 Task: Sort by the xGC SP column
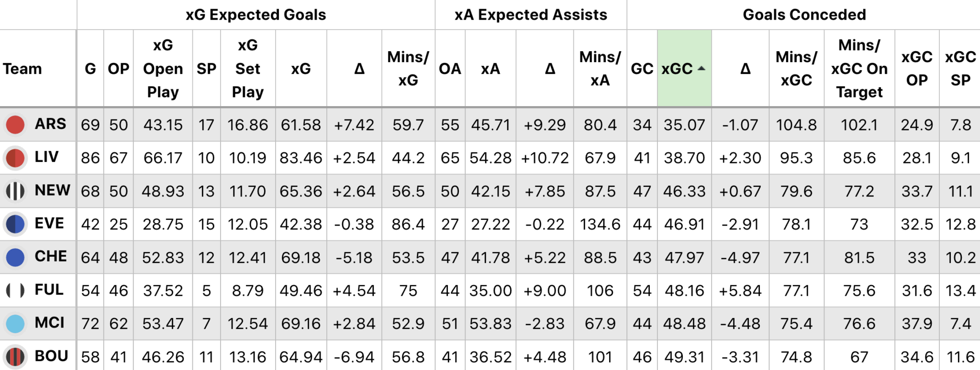960,69
